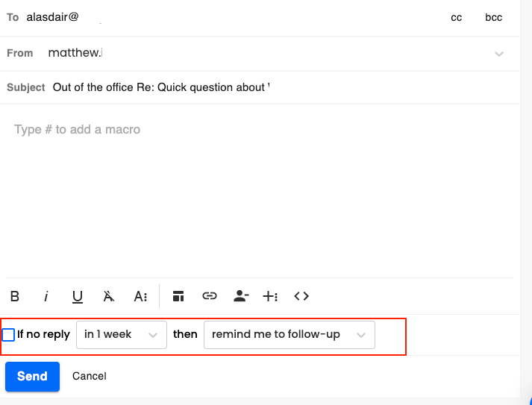The height and width of the screenshot is (405, 532).
Task: Open the person placeholder icon
Action: pos(241,296)
